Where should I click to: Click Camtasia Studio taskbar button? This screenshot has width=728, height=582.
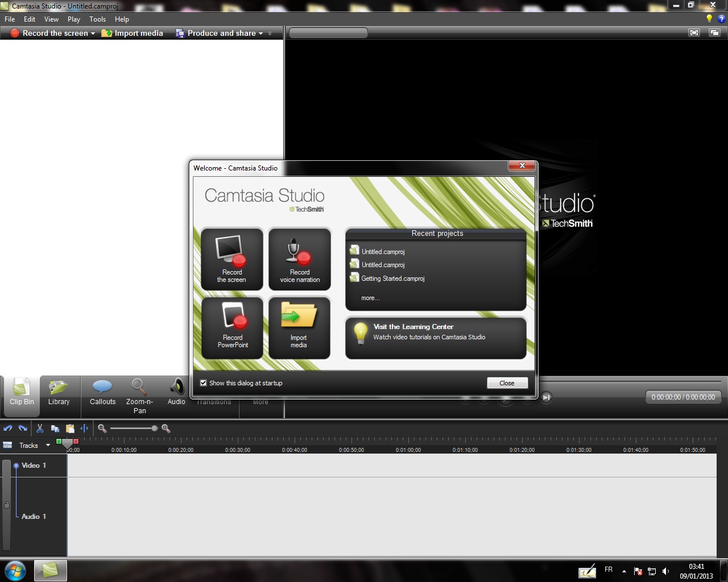tap(50, 570)
